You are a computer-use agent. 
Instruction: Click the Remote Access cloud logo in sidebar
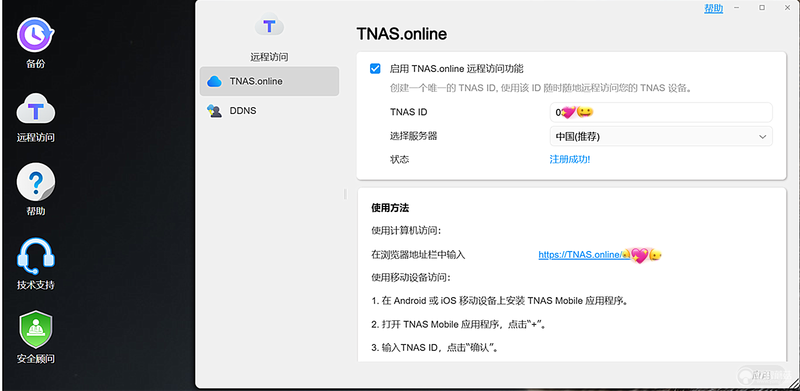tap(269, 25)
